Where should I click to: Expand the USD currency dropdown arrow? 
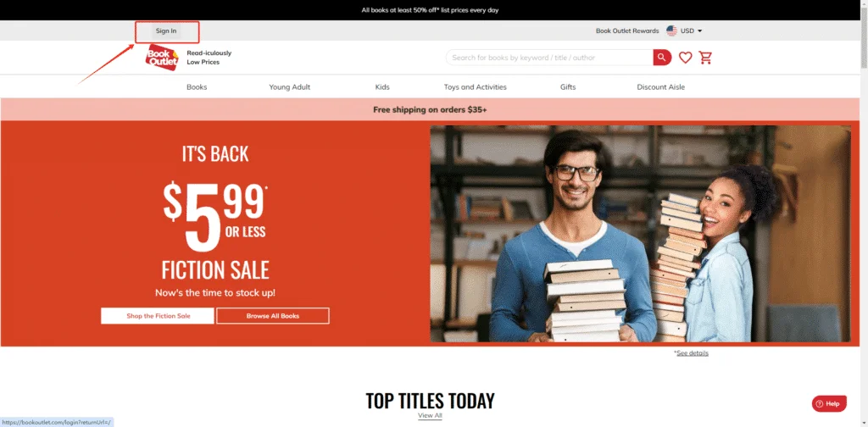click(x=699, y=31)
